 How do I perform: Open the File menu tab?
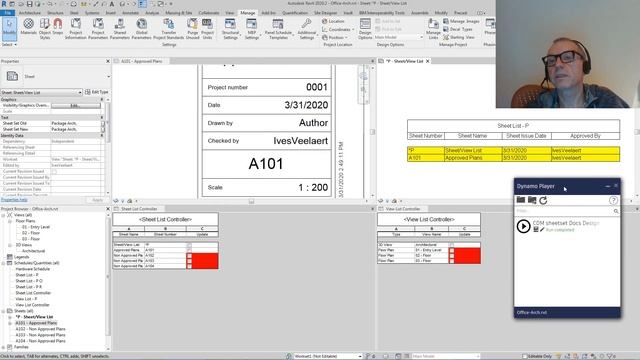7,13
